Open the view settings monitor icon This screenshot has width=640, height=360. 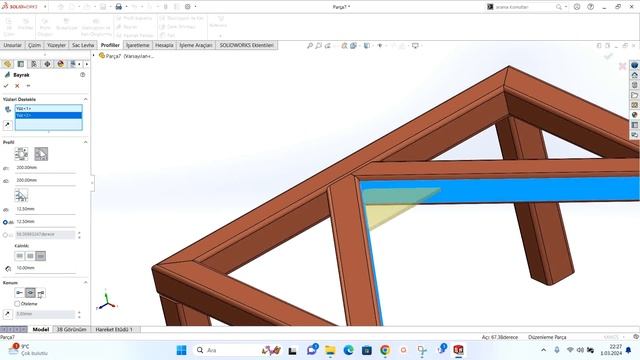(415, 46)
